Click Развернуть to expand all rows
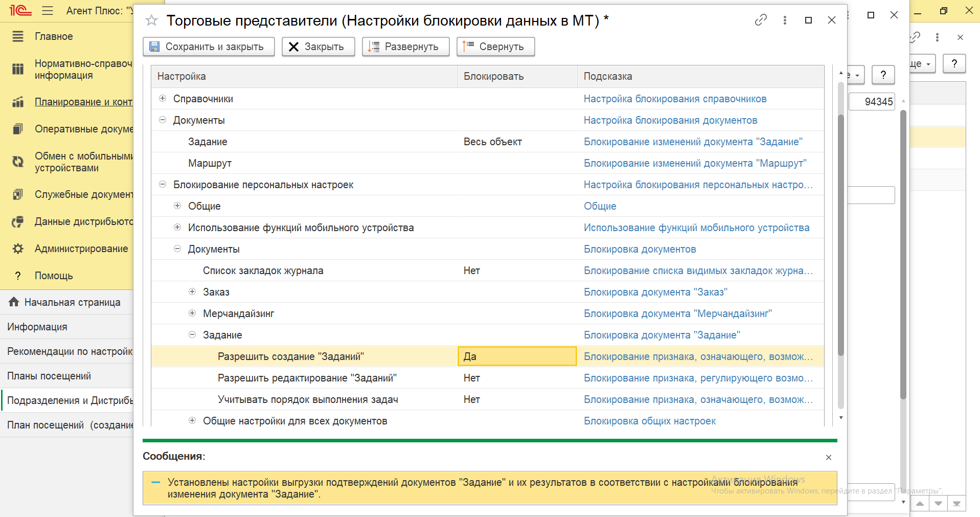The width and height of the screenshot is (980, 517). coord(405,47)
